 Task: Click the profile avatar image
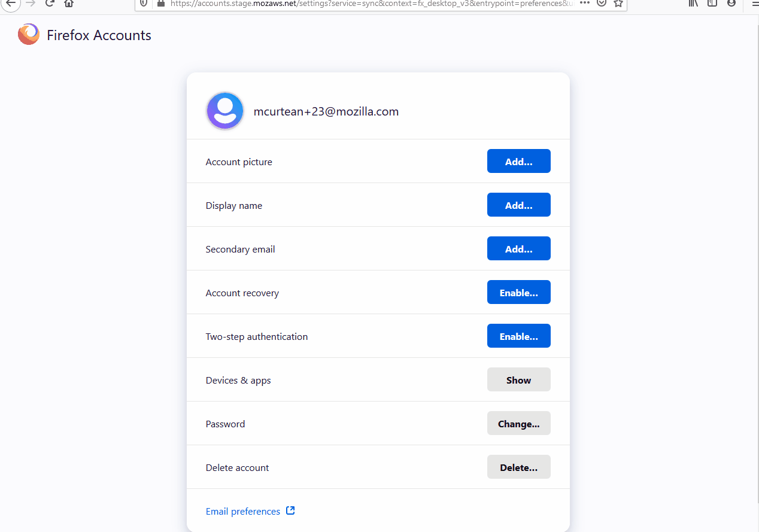click(225, 111)
